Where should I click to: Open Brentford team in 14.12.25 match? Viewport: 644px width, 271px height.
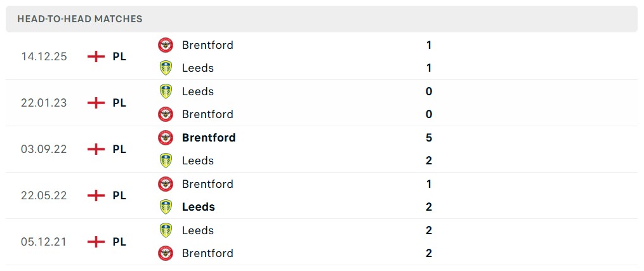[207, 45]
